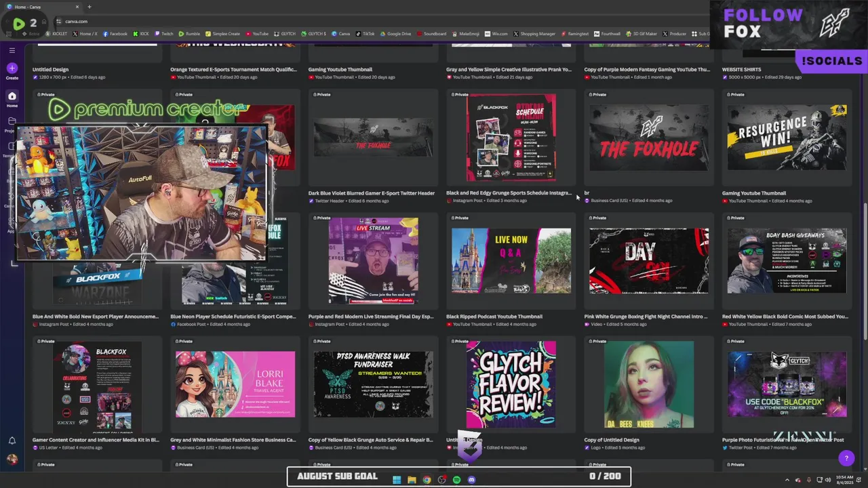The image size is (868, 488).
Task: Open the Twitch bookmark
Action: tap(164, 33)
